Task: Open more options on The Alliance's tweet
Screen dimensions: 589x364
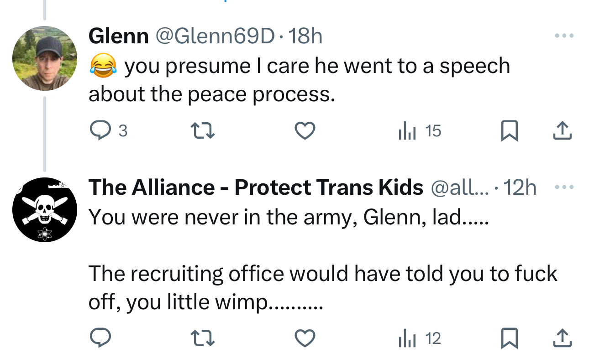Action: coord(564,187)
